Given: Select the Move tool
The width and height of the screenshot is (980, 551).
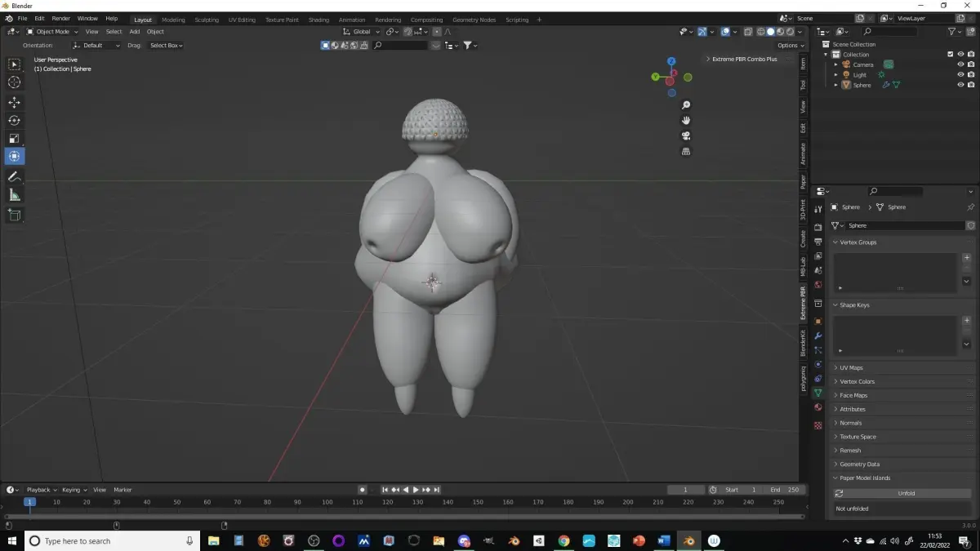Looking at the screenshot, I should pos(14,102).
